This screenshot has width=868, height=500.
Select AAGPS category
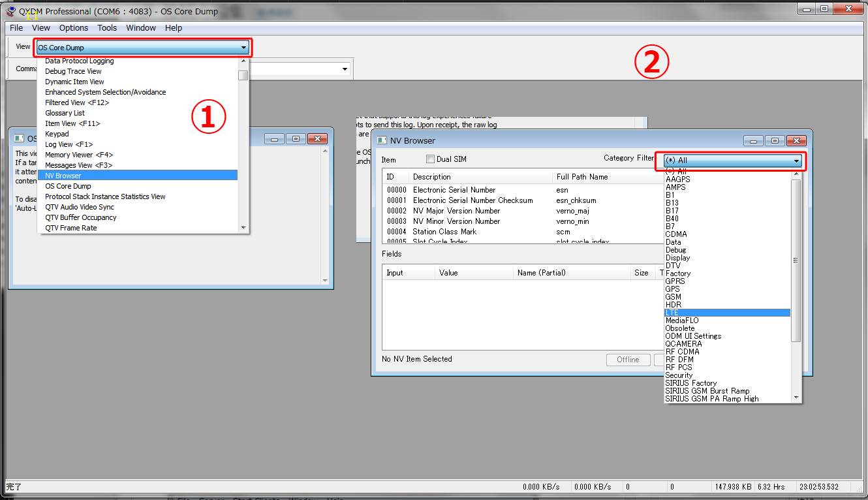pyautogui.click(x=677, y=180)
